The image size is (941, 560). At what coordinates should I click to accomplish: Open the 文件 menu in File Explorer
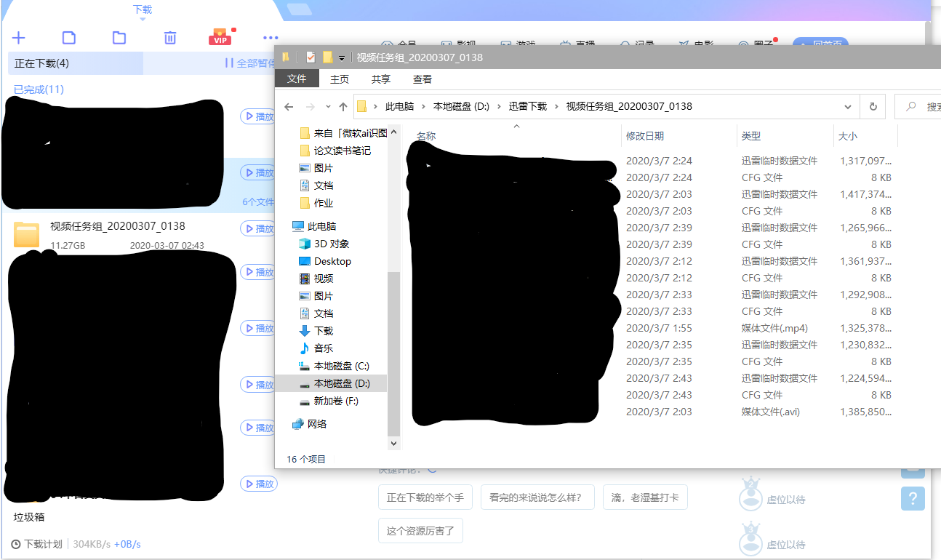(x=297, y=78)
